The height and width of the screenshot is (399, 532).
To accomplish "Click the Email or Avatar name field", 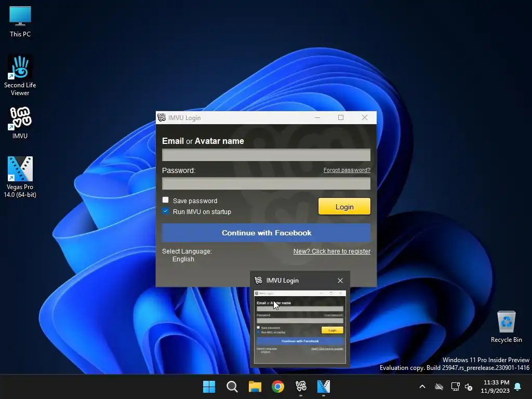I will click(x=266, y=155).
